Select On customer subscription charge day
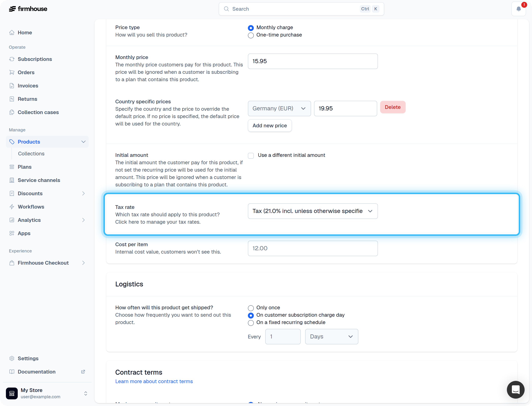The image size is (532, 406). (x=251, y=315)
